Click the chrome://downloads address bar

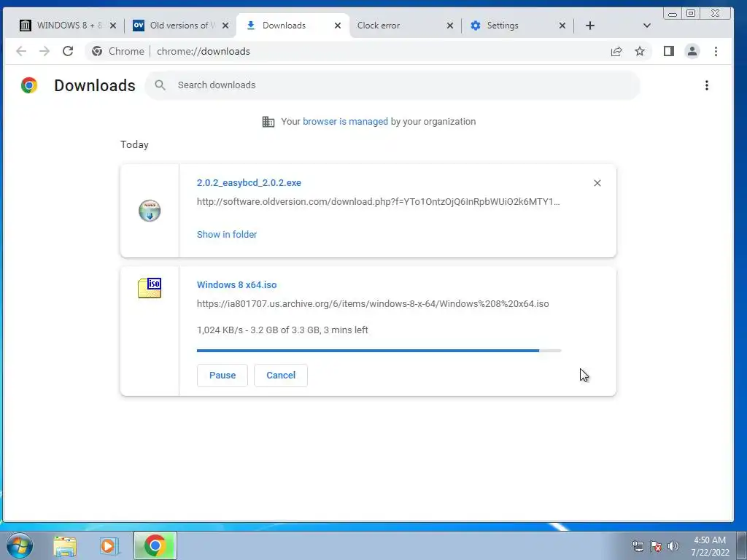pos(203,52)
